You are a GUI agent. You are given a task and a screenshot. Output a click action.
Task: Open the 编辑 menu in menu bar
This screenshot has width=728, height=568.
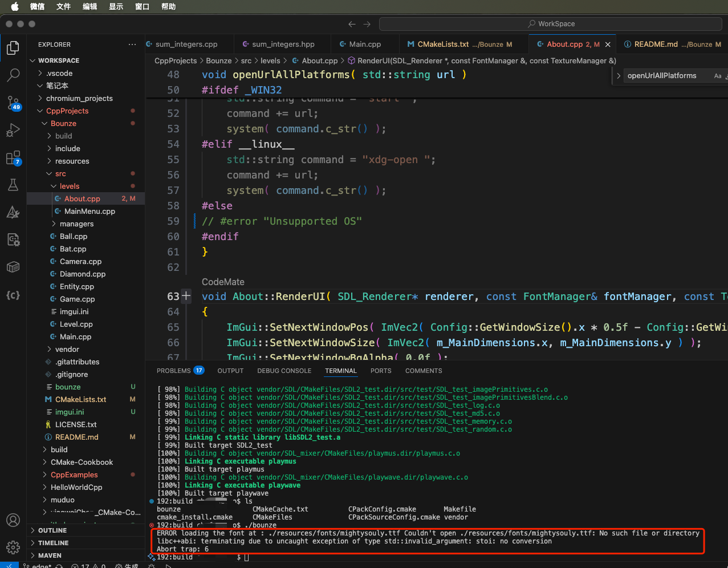click(x=90, y=7)
